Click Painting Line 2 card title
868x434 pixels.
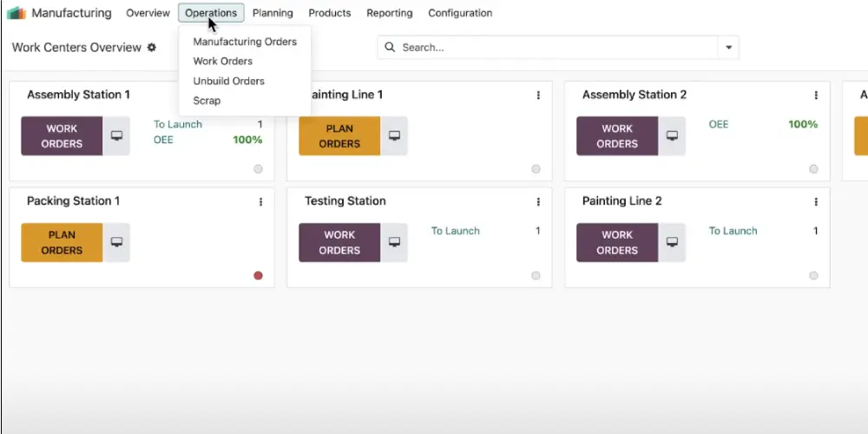point(622,201)
